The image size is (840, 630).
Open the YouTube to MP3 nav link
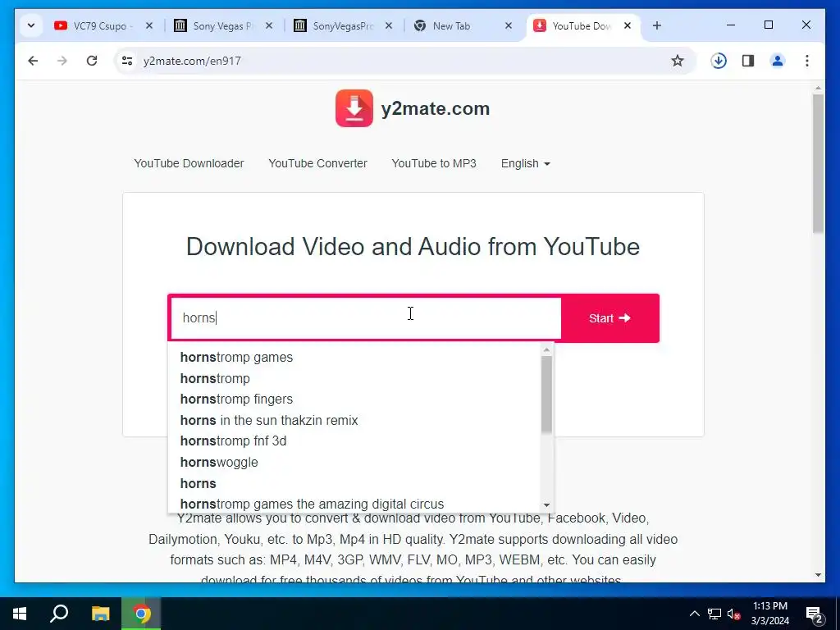click(434, 163)
